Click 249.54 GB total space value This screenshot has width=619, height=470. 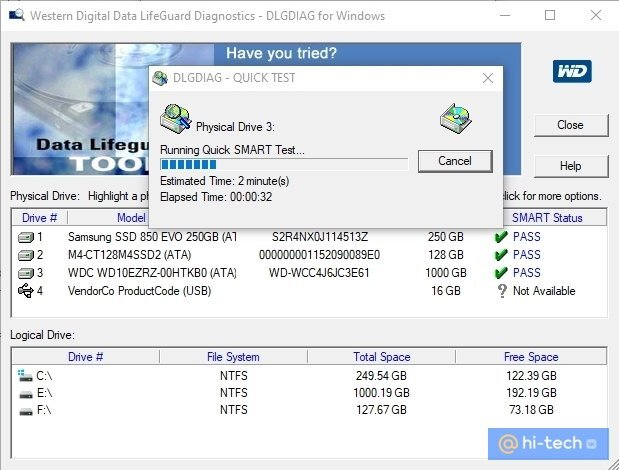(x=381, y=376)
